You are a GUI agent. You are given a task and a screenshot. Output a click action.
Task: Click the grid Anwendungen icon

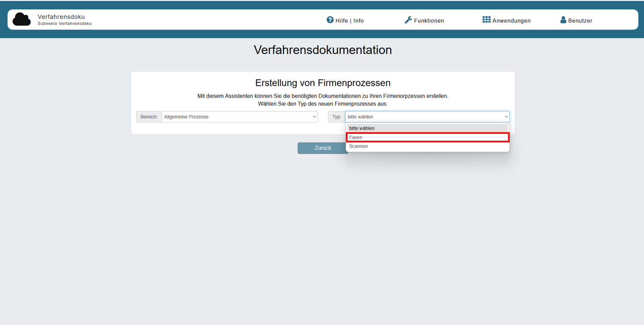point(486,20)
